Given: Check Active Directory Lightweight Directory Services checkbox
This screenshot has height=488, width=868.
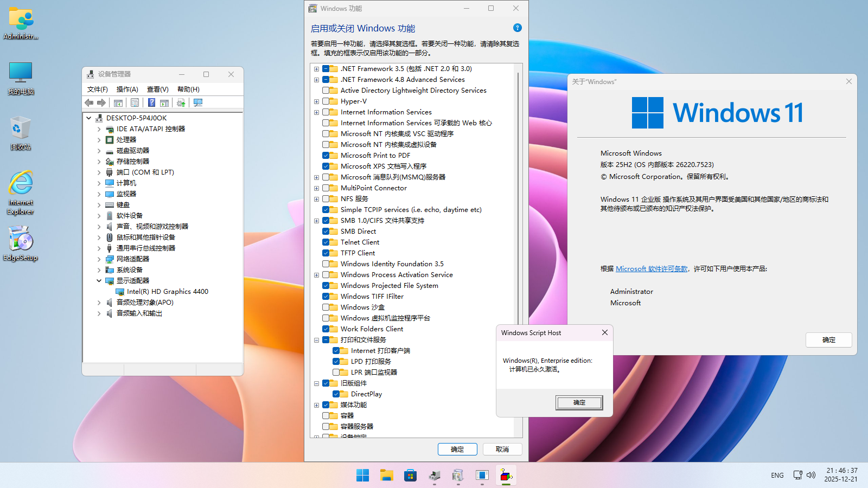Looking at the screenshot, I should [326, 91].
